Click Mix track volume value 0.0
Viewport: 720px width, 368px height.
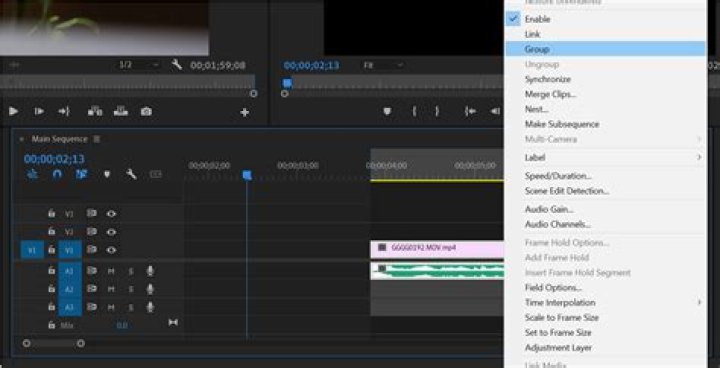tap(122, 325)
